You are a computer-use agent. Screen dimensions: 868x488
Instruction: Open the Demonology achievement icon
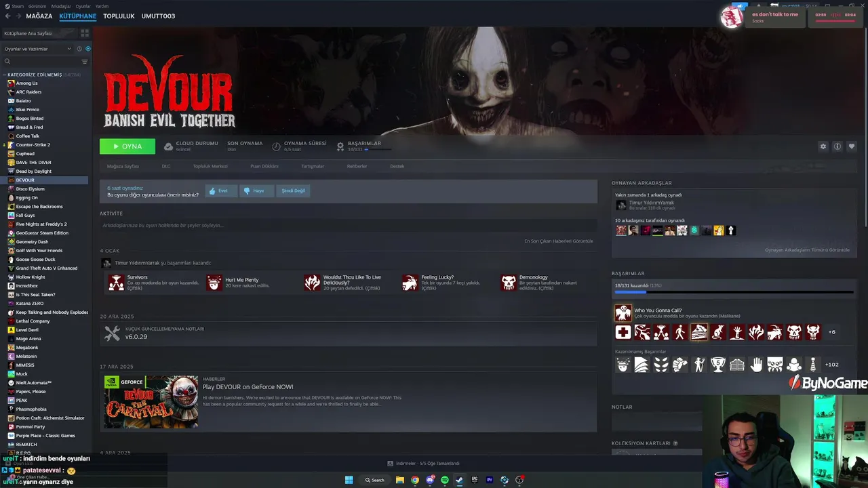(509, 283)
